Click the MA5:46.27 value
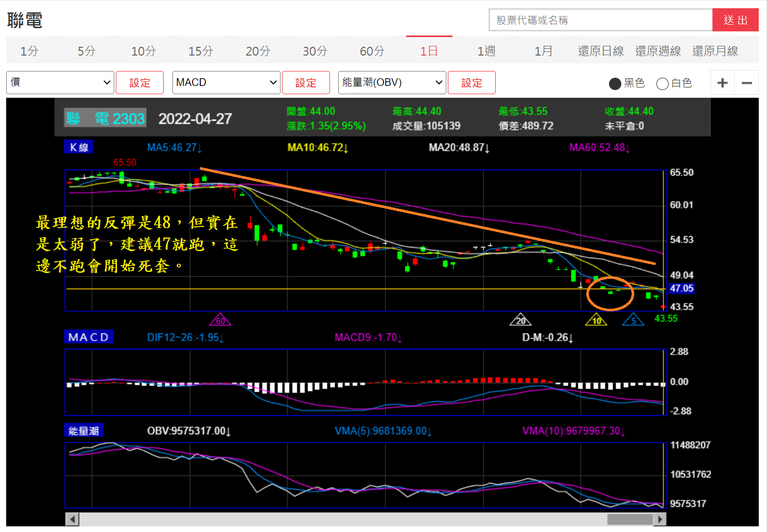767x532 pixels. point(174,148)
